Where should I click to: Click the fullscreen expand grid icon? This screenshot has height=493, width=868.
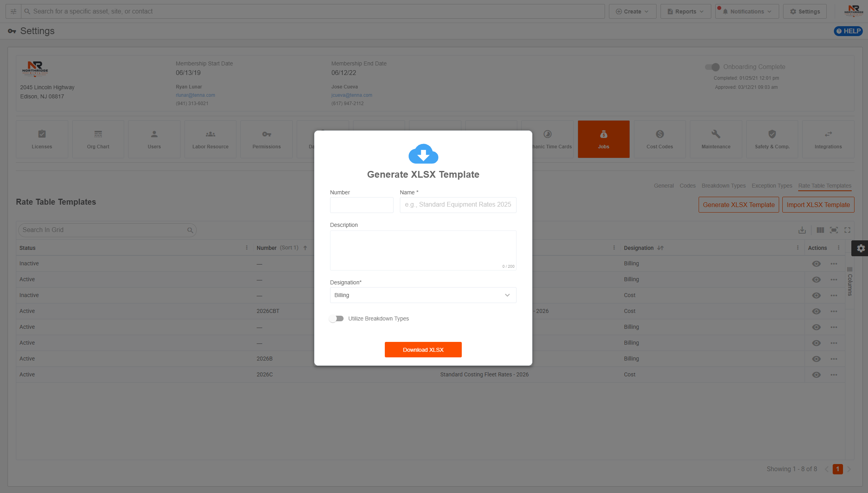[847, 230]
